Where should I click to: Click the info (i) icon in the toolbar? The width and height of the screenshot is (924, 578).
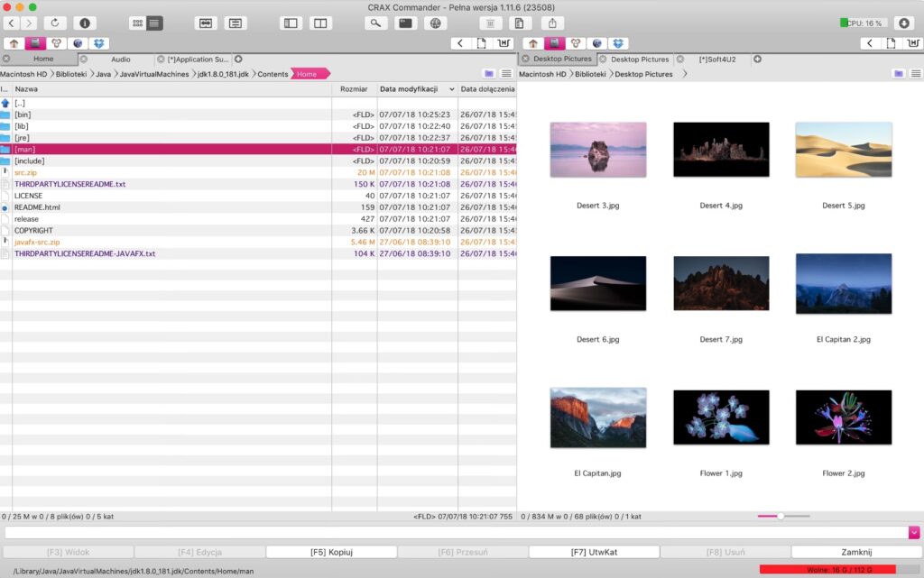click(84, 22)
